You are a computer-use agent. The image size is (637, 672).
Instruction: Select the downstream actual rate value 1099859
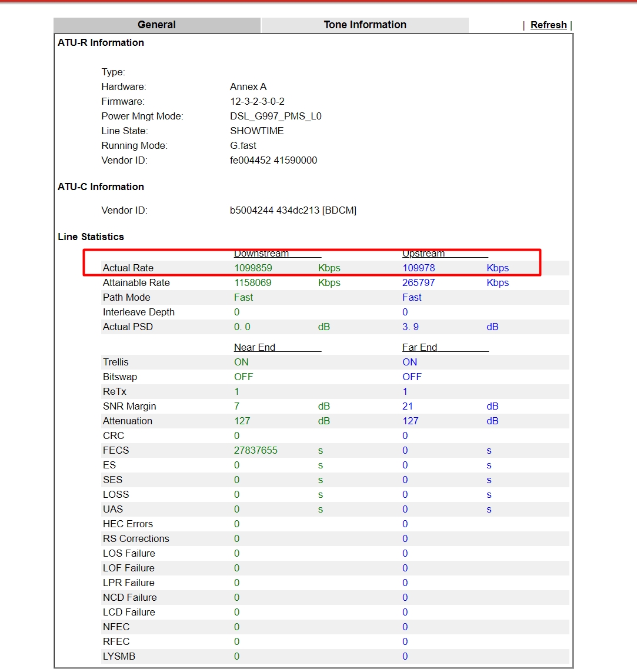(x=253, y=268)
